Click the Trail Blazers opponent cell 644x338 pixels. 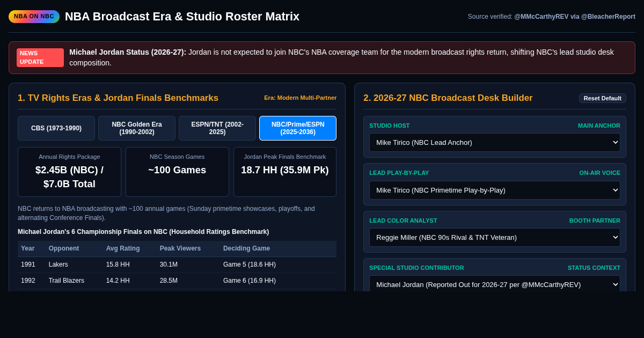67,281
